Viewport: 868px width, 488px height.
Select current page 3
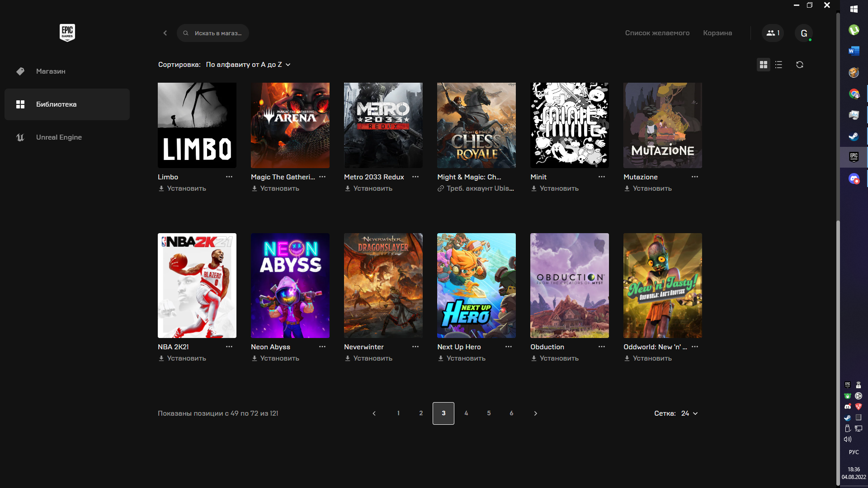click(x=443, y=413)
